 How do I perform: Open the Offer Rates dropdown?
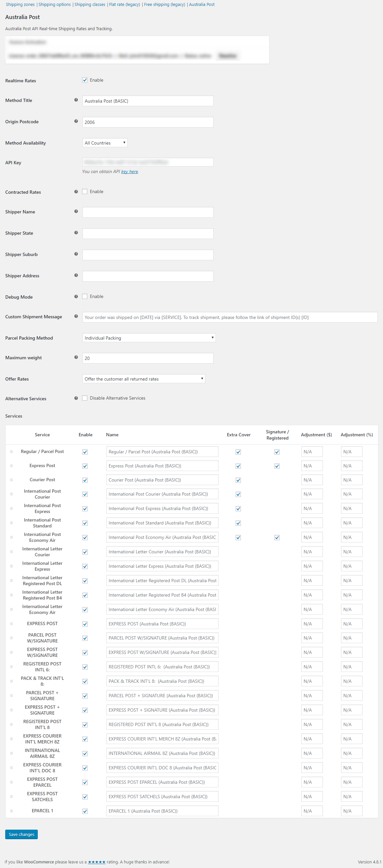144,379
